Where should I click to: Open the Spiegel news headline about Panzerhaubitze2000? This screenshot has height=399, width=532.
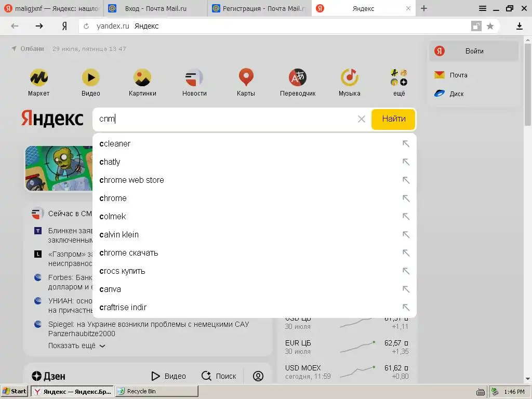click(x=149, y=329)
